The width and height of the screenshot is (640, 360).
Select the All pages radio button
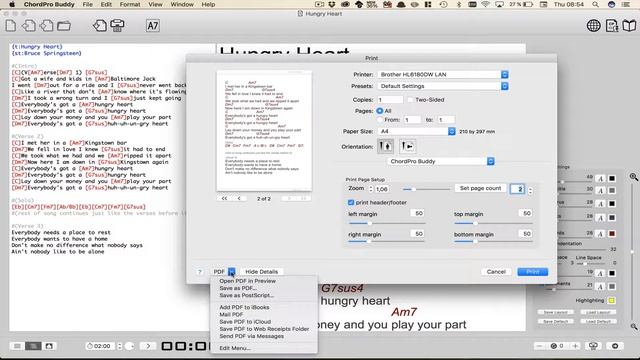coord(380,111)
